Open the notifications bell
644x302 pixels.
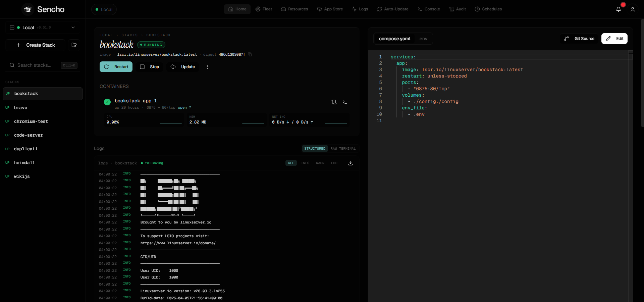[x=619, y=9]
